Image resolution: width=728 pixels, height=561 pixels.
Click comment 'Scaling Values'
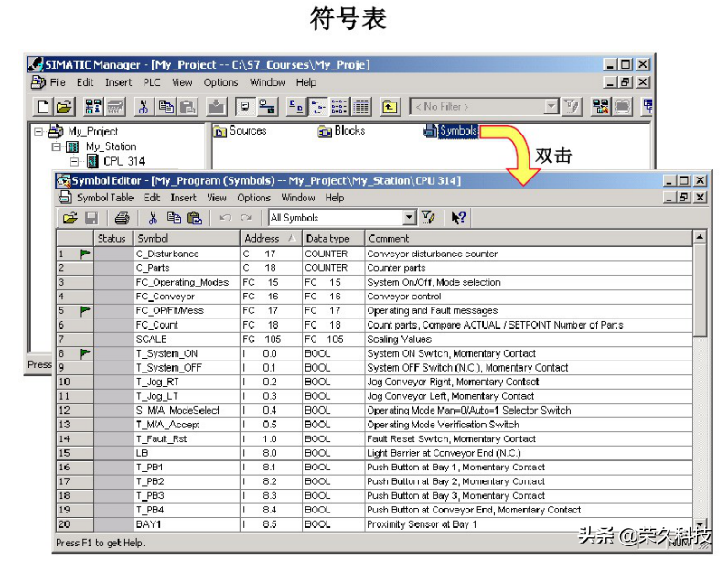click(x=400, y=340)
